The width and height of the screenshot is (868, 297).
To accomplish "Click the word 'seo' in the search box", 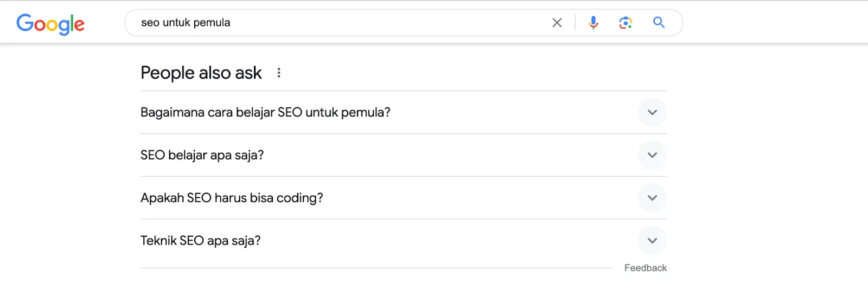I will pyautogui.click(x=150, y=23).
